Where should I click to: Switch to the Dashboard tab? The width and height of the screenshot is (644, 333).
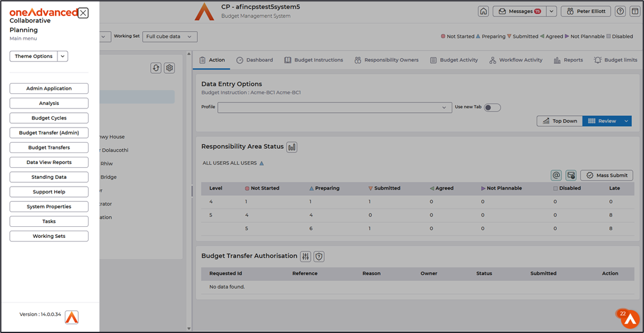pos(255,60)
